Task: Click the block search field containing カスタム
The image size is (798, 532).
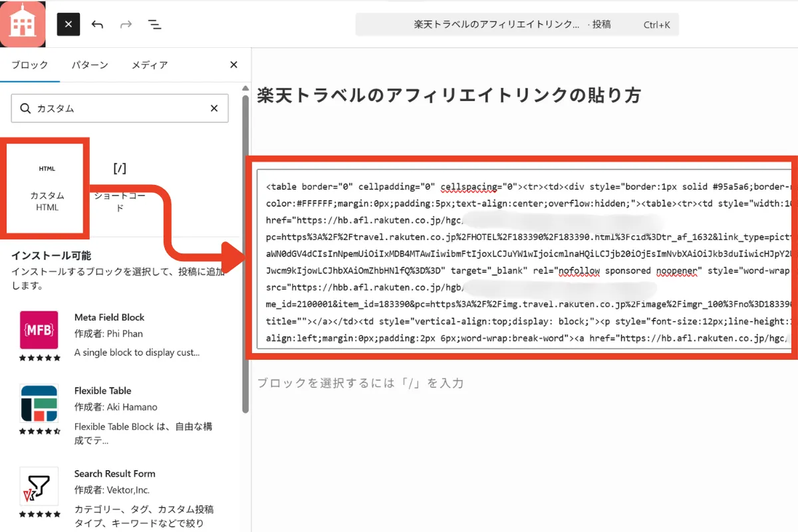Action: 120,108
